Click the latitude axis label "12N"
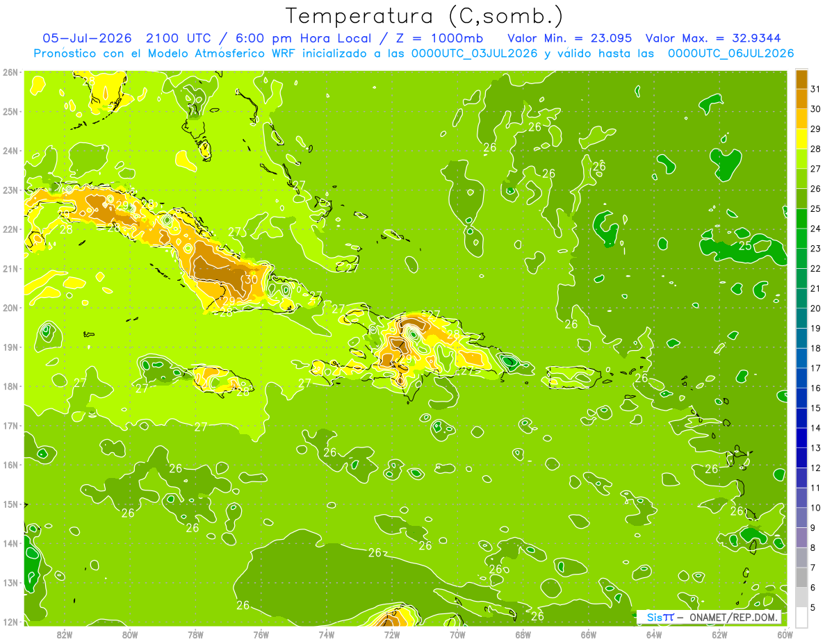 tap(10, 622)
